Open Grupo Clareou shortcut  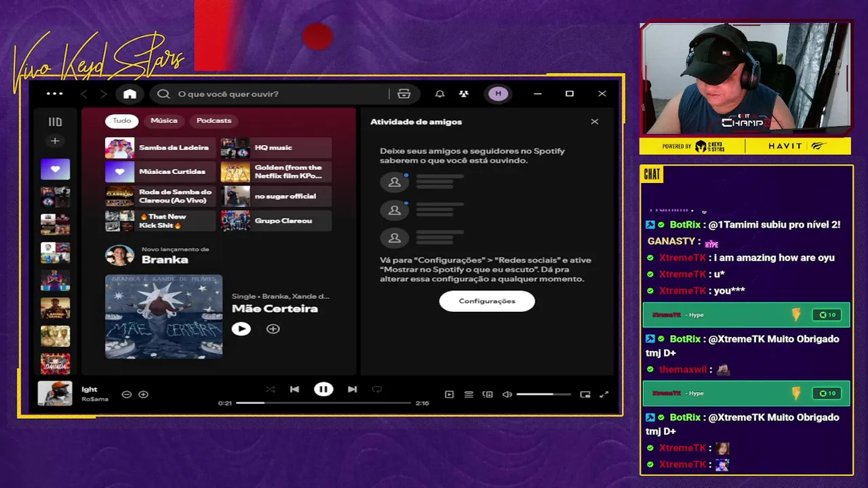point(276,221)
